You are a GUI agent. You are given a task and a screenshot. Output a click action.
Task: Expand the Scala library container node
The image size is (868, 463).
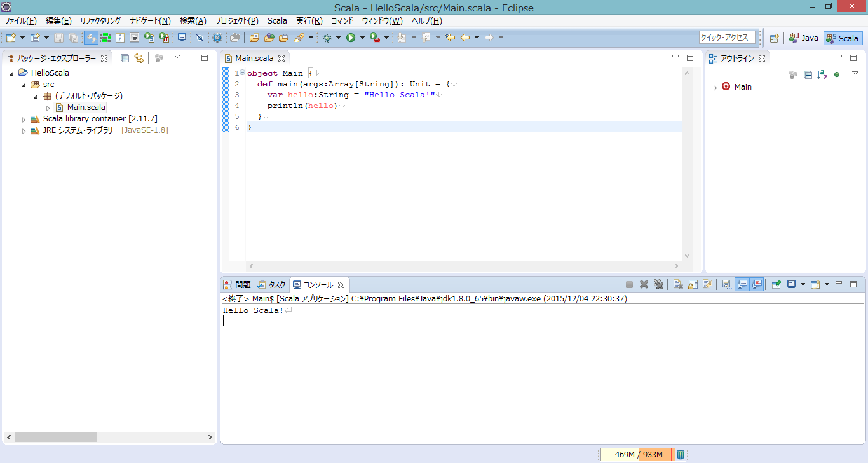[24, 118]
